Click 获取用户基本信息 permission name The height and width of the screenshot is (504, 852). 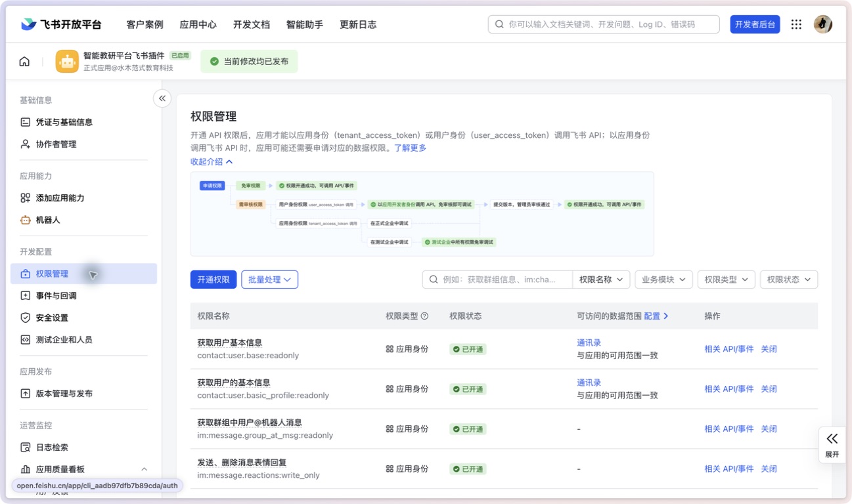pos(230,343)
